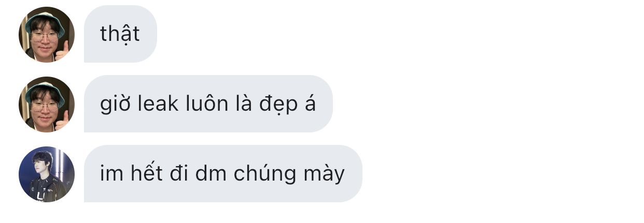Click the avatar next to "giờ leak luôn là đẹp á"
Screen dimensions: 644x223
[47, 104]
